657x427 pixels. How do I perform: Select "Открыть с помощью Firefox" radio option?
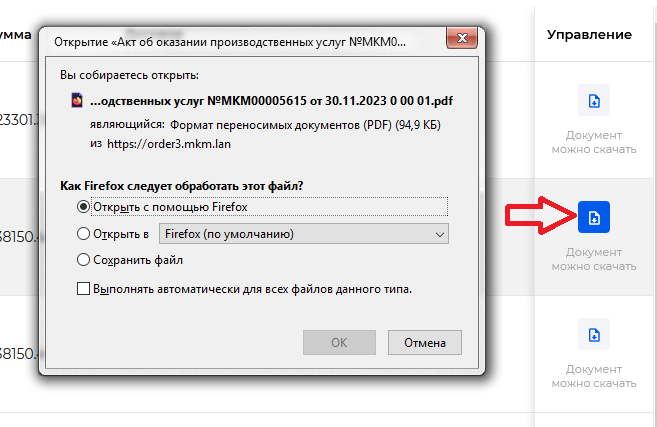(x=83, y=207)
